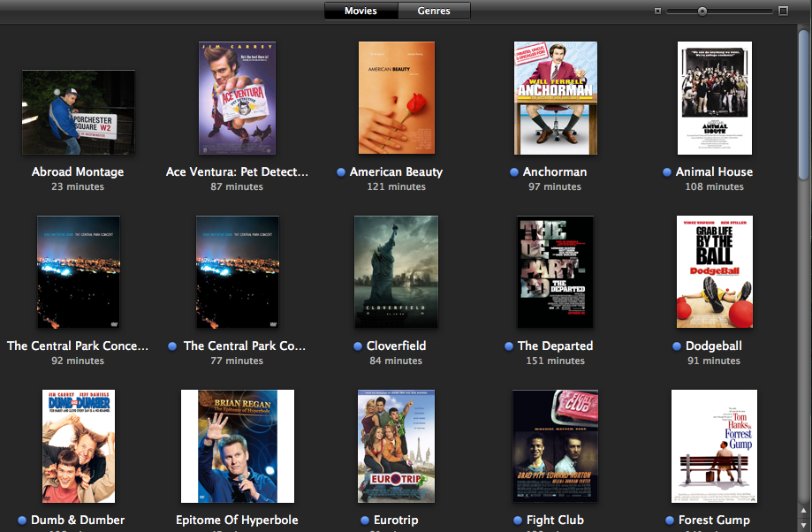Select the 92-minute Central Park Concert cover
Image resolution: width=812 pixels, height=532 pixels.
click(x=79, y=272)
